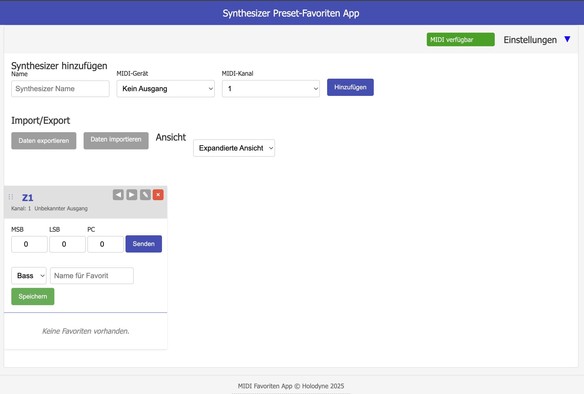This screenshot has width=584, height=394.
Task: Focus the MSB value field
Action: 29,244
